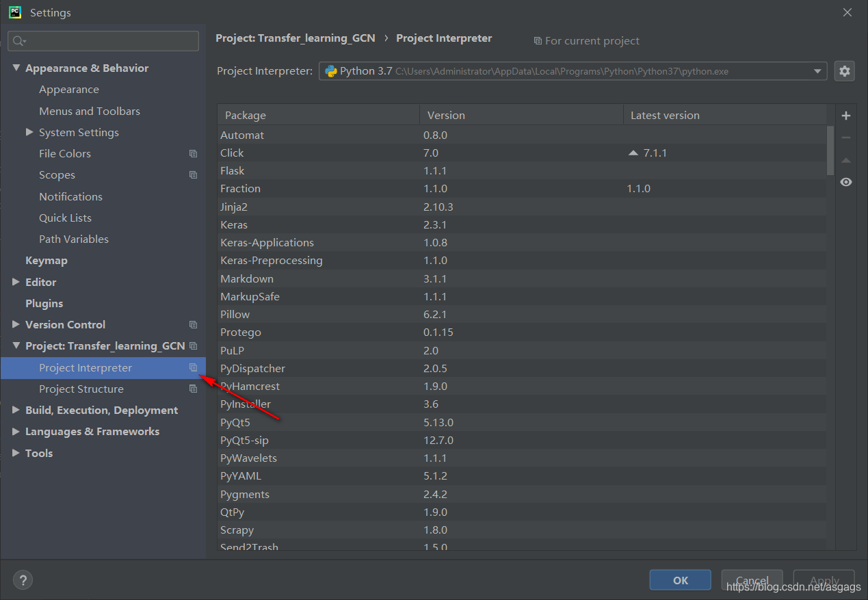Image resolution: width=868 pixels, height=600 pixels.
Task: Open Menus and Toolbars settings
Action: (89, 111)
